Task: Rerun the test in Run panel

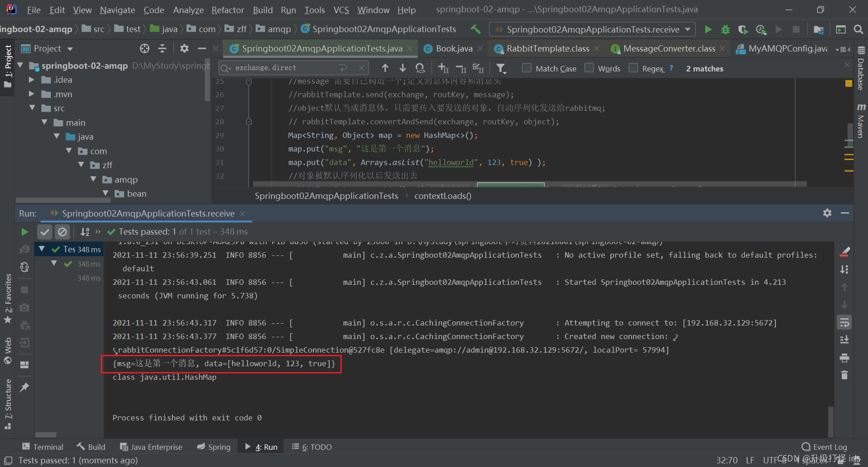Action: pyautogui.click(x=24, y=232)
